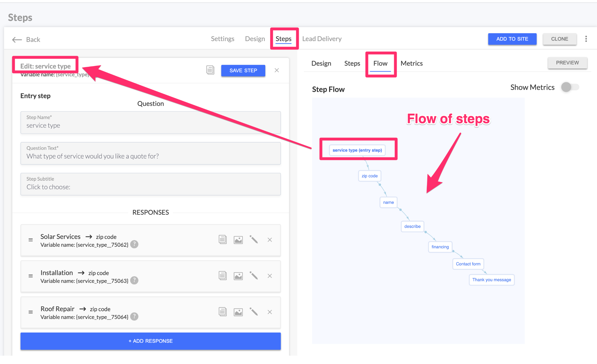Select the Thank you message flow node
The image size is (597, 364).
coord(491,280)
